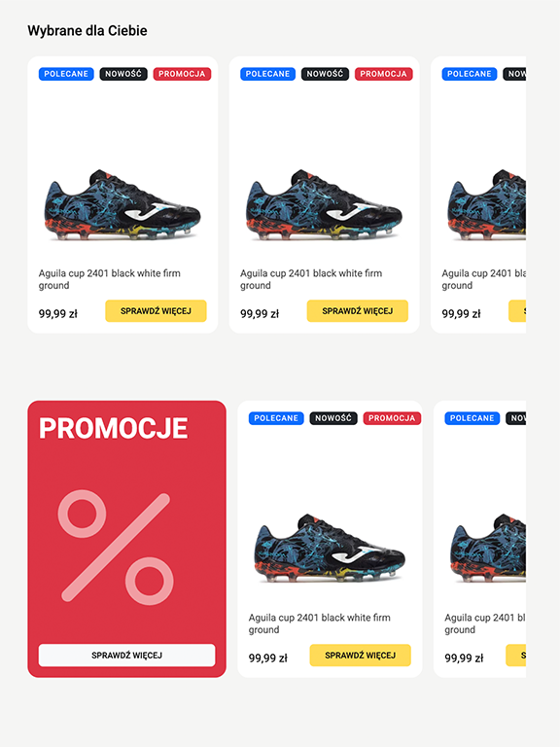The width and height of the screenshot is (560, 747).
Task: Click Sprawdź więcej on the first top-row card
Action: (156, 311)
